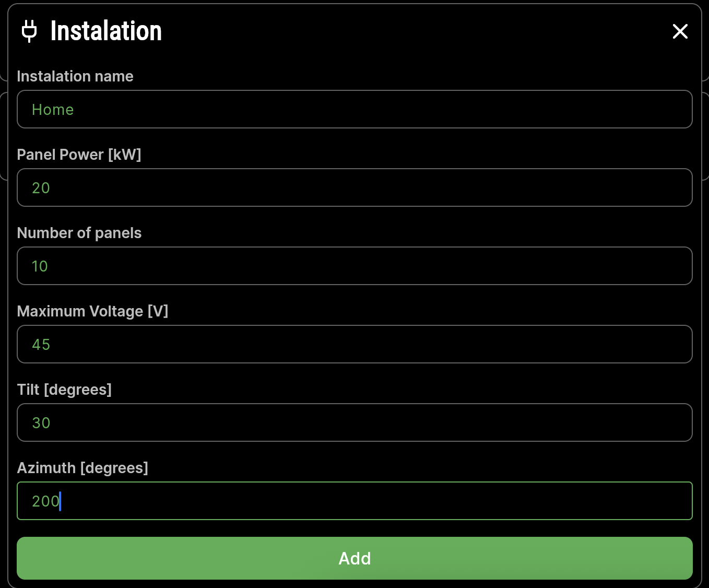The height and width of the screenshot is (588, 709).
Task: Click the Azimuth field showing 200
Action: coord(354,501)
